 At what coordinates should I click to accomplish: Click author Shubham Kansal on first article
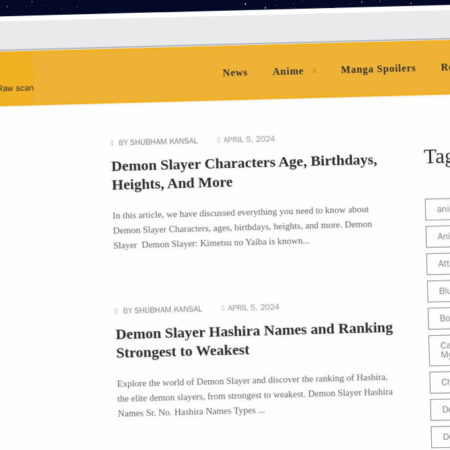(x=158, y=142)
